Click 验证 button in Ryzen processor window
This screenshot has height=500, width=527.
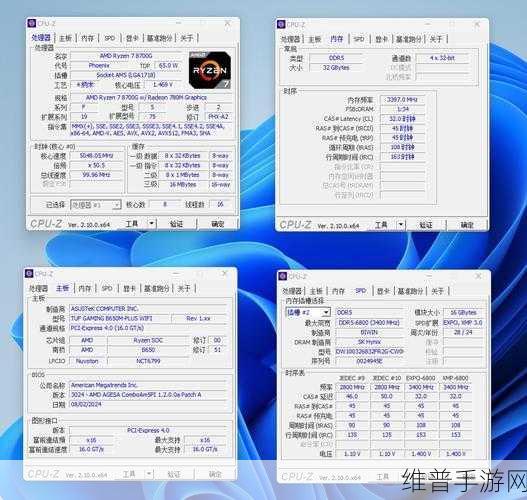(176, 223)
